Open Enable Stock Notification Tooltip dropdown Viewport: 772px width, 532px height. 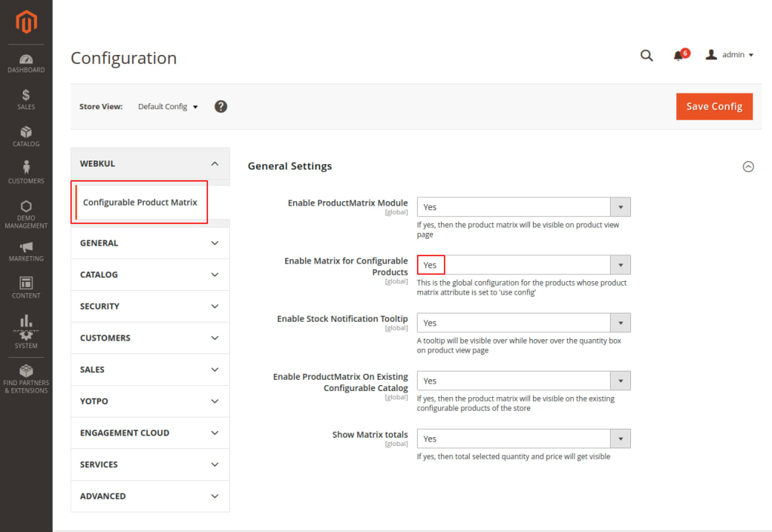523,323
